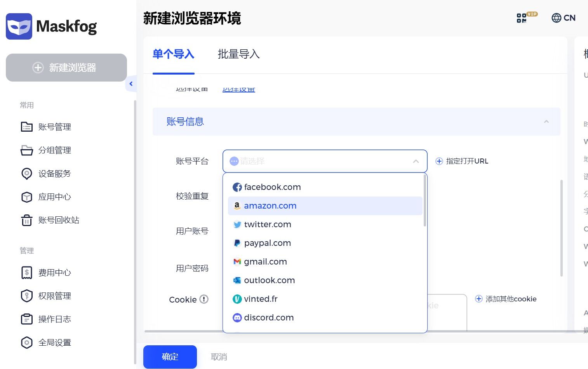Open 分组管理 in the sidebar
This screenshot has width=588, height=369.
[x=55, y=150]
